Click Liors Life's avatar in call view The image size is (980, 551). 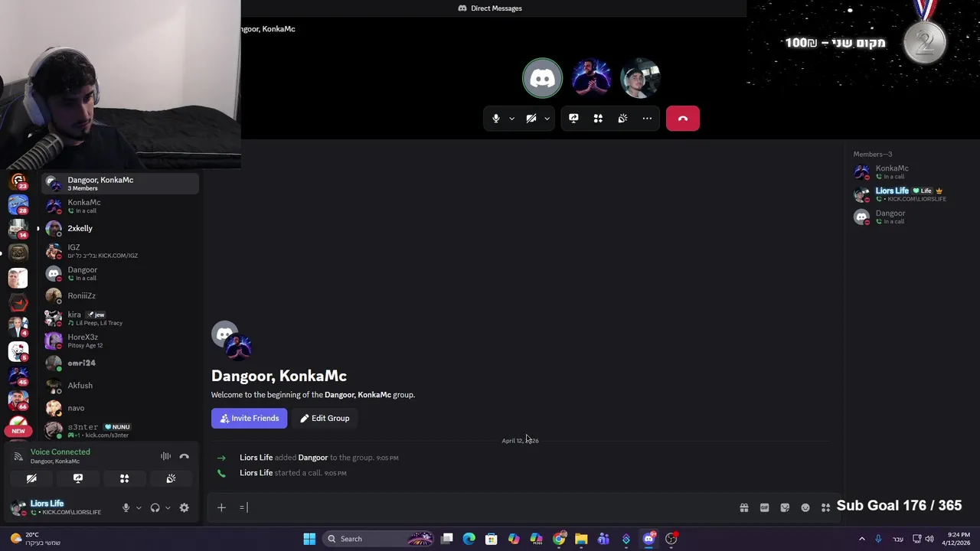point(640,78)
